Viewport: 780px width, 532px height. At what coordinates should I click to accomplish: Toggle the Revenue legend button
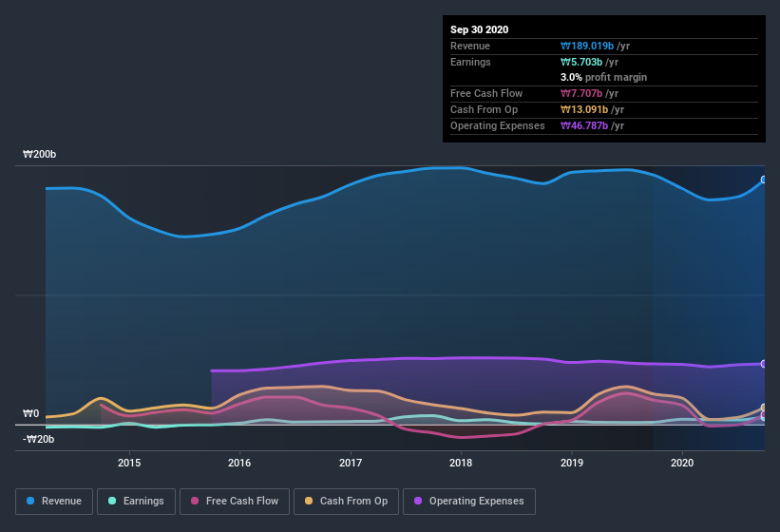pyautogui.click(x=54, y=502)
